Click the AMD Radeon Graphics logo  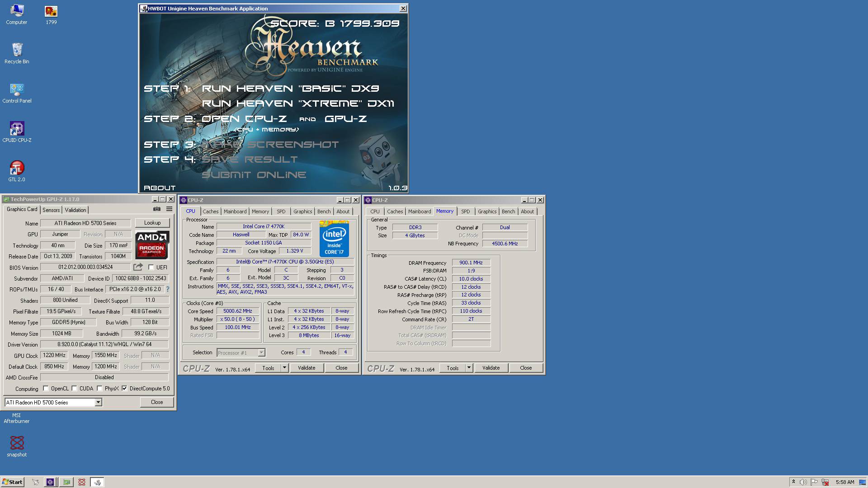point(152,245)
